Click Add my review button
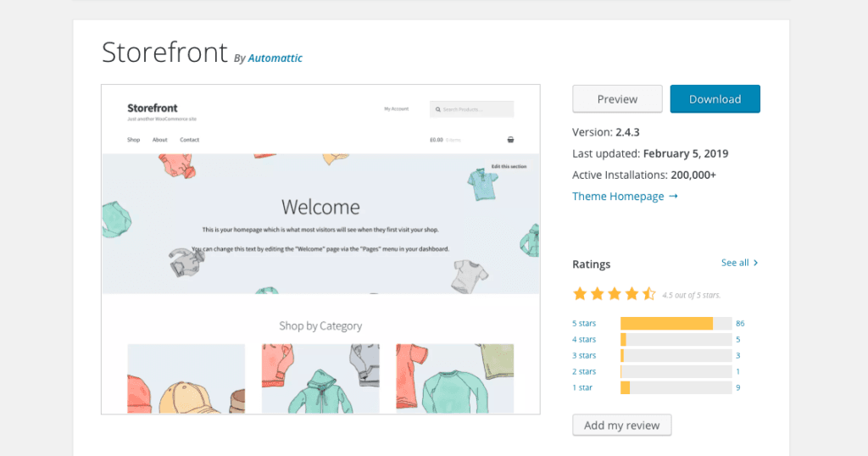 (x=621, y=425)
